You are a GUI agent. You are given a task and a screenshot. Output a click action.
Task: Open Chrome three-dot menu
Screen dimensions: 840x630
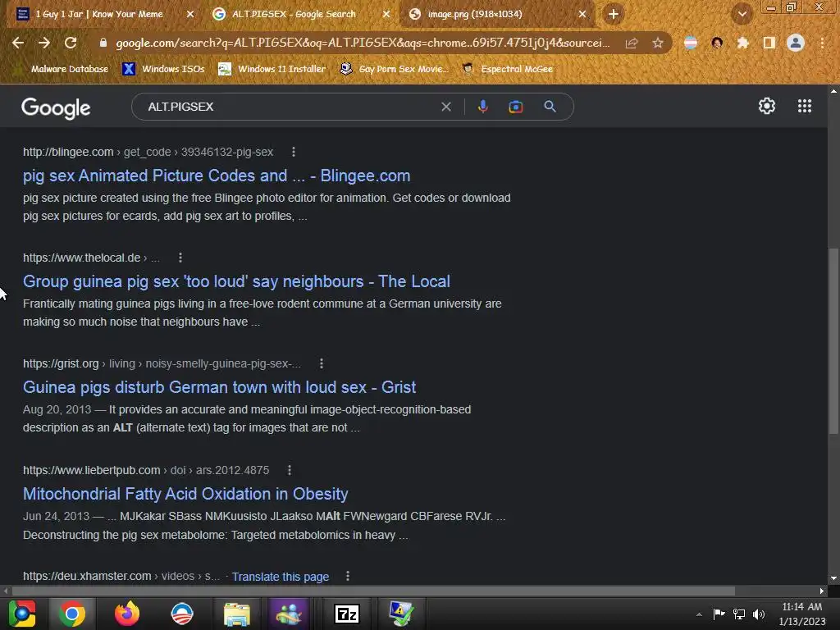pos(822,43)
